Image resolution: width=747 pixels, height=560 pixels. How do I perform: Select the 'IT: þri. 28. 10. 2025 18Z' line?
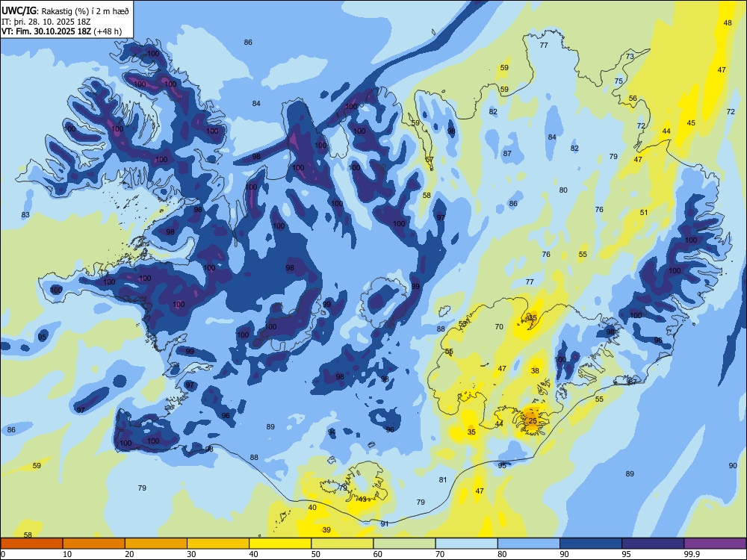click(x=46, y=22)
